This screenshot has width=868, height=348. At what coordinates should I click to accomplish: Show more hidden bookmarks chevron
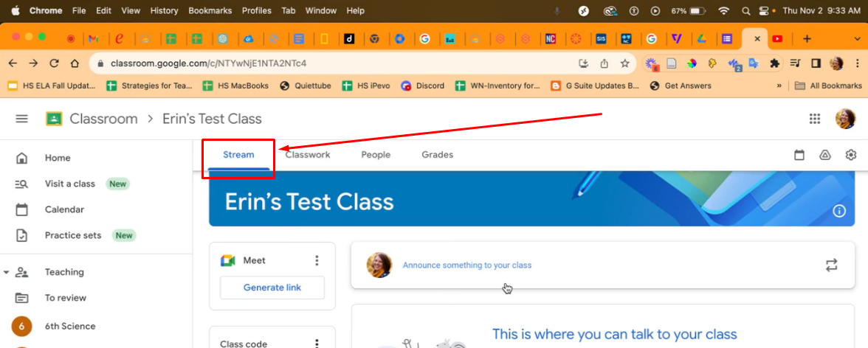click(x=779, y=86)
